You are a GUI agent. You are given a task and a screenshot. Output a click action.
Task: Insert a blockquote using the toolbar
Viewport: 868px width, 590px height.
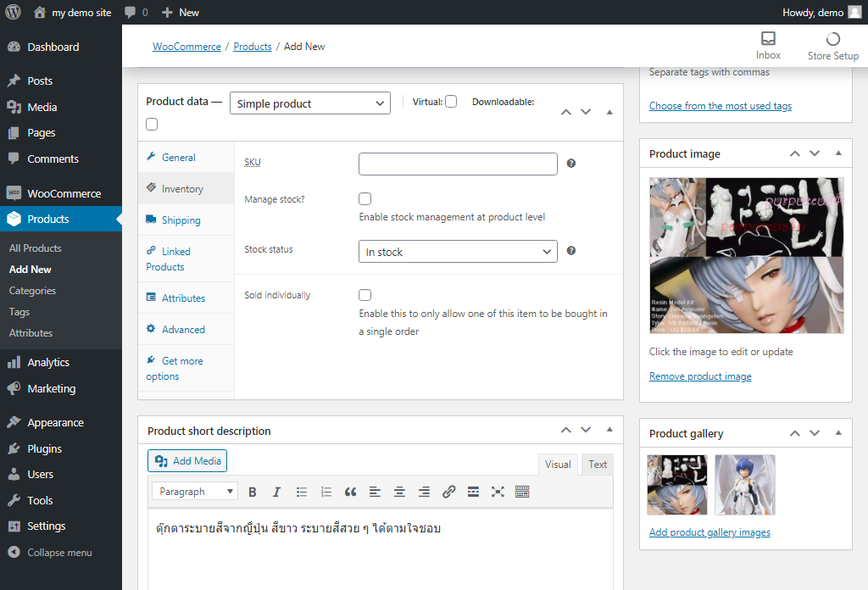tap(350, 492)
